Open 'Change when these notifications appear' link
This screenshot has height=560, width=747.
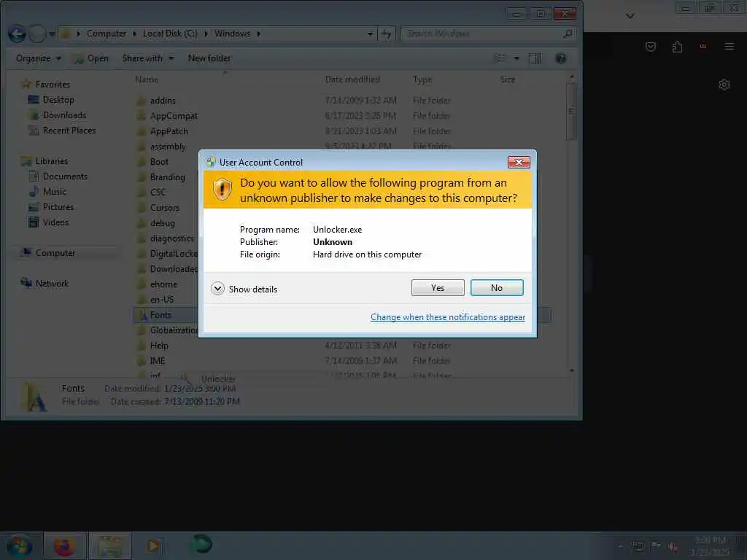click(x=448, y=317)
